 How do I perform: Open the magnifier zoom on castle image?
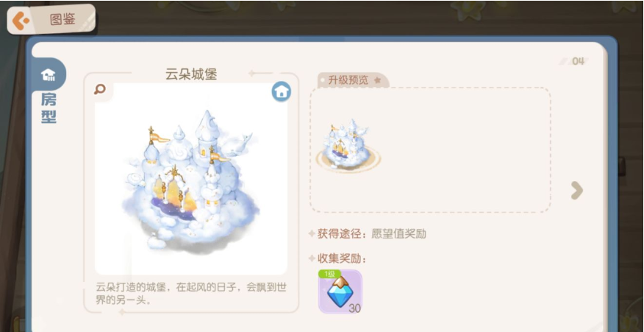100,89
